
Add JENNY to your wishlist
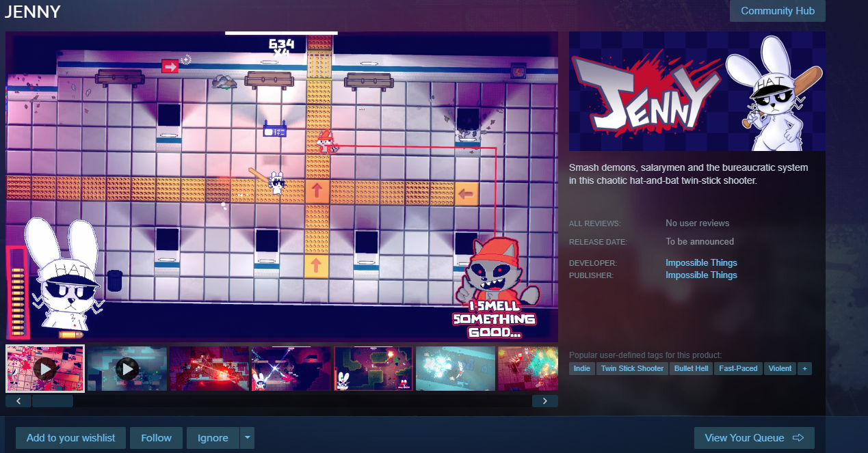[71, 438]
